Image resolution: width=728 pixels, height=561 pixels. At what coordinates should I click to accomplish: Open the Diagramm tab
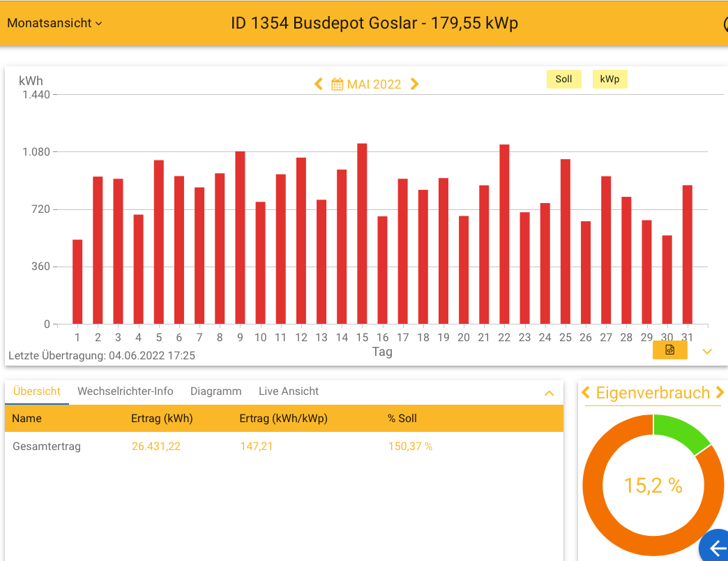point(215,391)
